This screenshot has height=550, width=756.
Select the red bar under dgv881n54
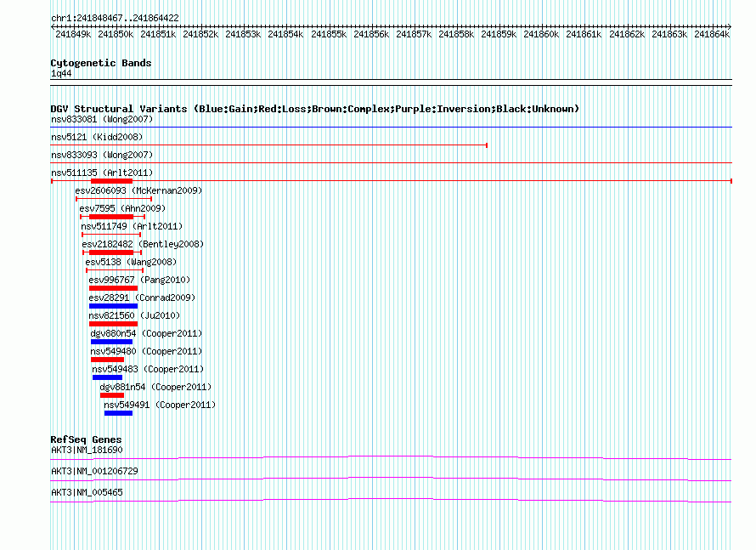[x=112, y=395]
